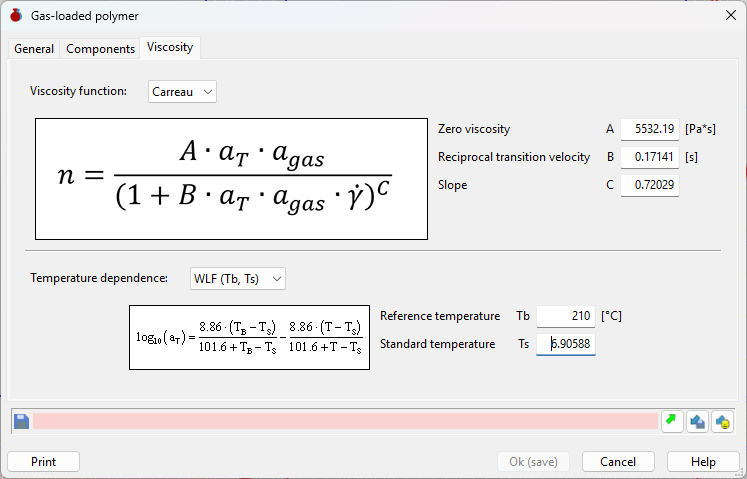Screen dimensions: 747x479
Task: Switch to the General tab
Action: (34, 49)
